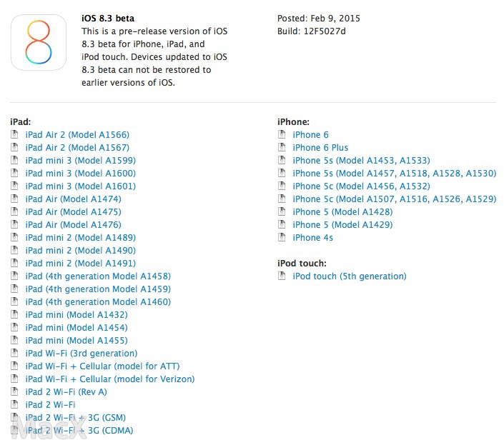Open iPad Air 2 (Model A1567) download link
The width and height of the screenshot is (504, 445).
click(x=77, y=148)
